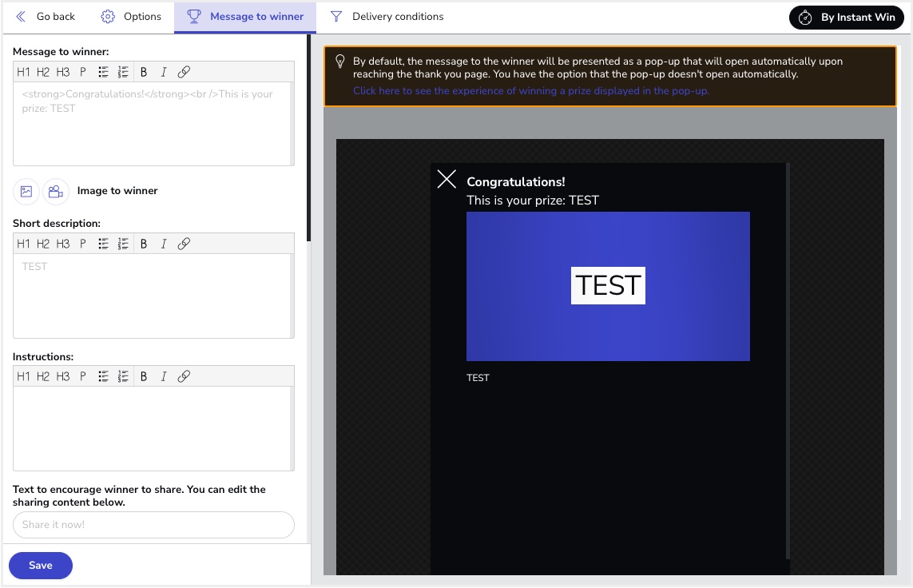Click the By Instant Win button
Screen dimensions: 913x588
(846, 18)
